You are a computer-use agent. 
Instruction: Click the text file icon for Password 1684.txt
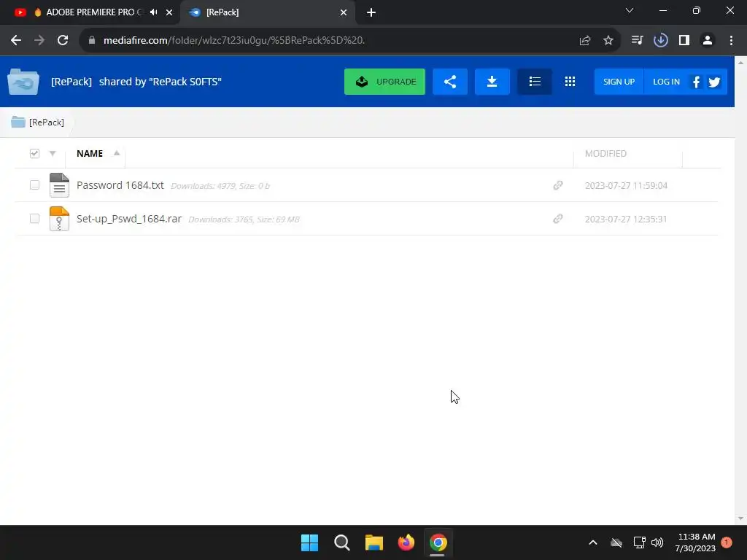(x=59, y=185)
